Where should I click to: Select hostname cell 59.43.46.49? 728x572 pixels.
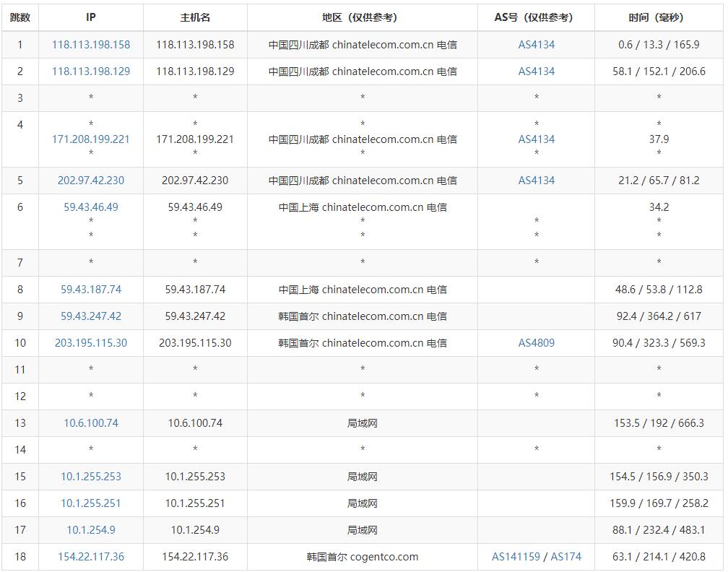[x=195, y=207]
